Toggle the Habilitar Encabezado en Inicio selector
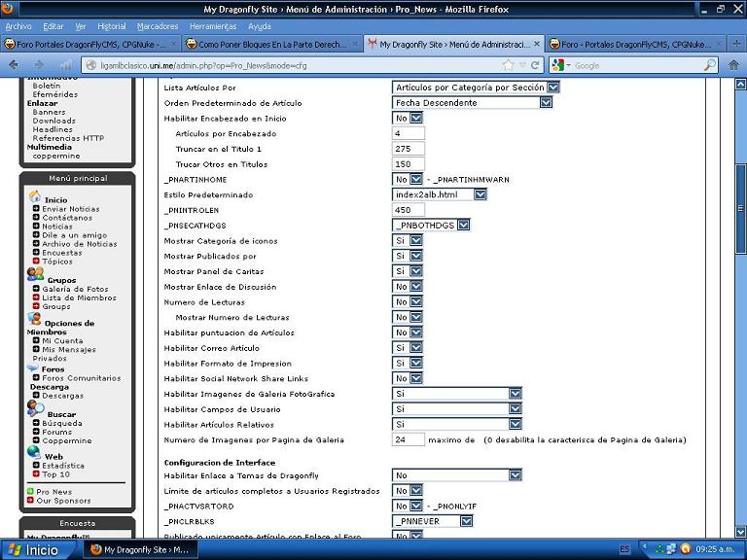 click(415, 118)
